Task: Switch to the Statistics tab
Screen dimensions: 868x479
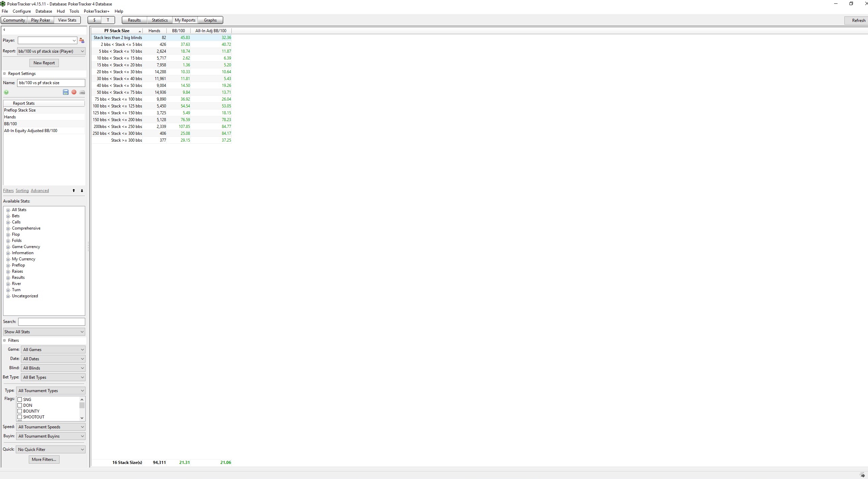Action: [x=159, y=20]
